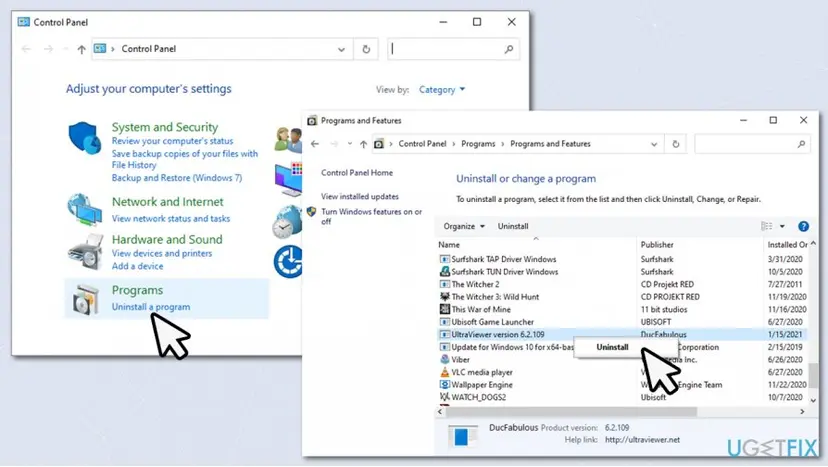
Task: Click Refresh button in Control Panel window
Action: [366, 49]
